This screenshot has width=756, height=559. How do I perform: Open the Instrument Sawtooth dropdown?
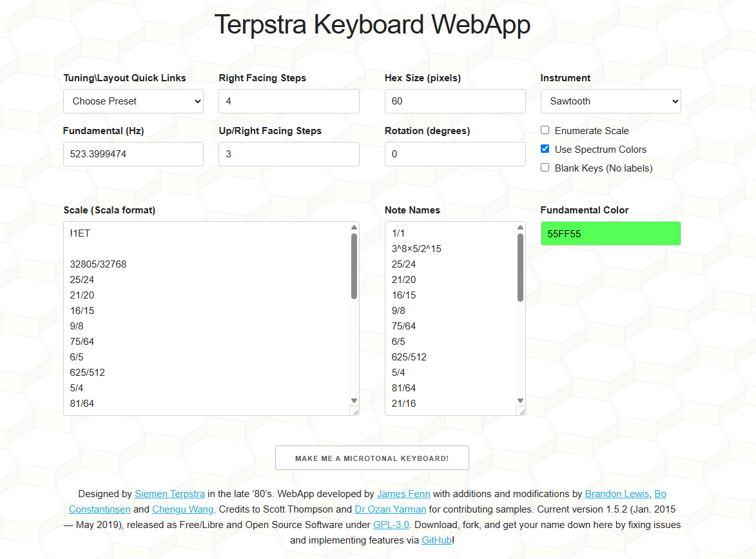(610, 101)
